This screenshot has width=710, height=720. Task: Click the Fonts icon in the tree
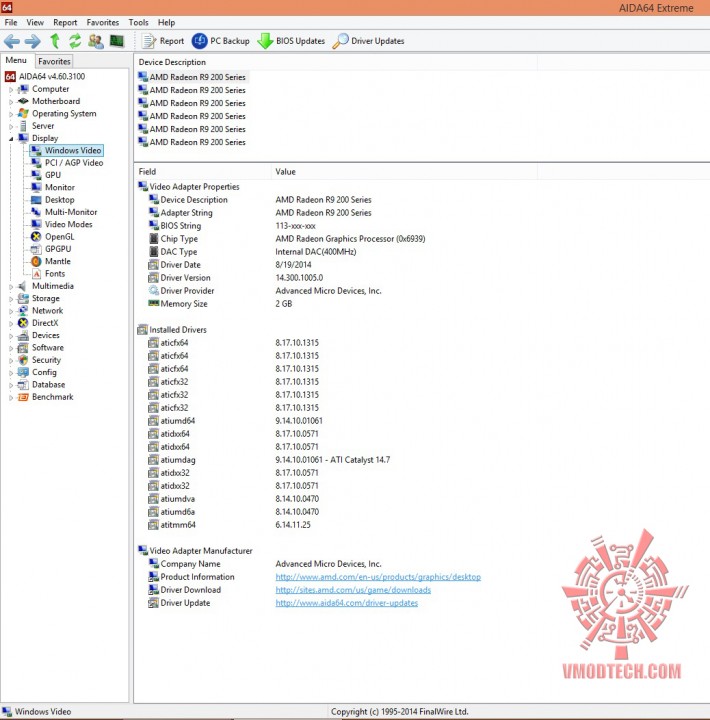click(x=36, y=274)
